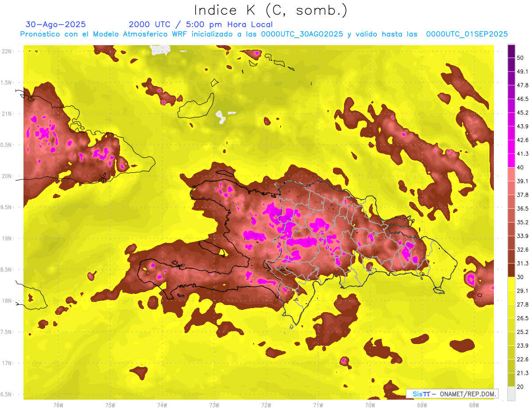Viewport: 532px width, 411px height.
Task: Click the 17N latitude axis label
Action: pos(7,363)
